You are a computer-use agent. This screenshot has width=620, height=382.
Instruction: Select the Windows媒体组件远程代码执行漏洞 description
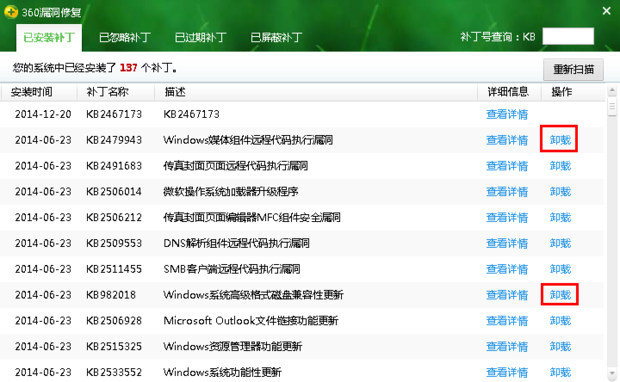pos(248,140)
